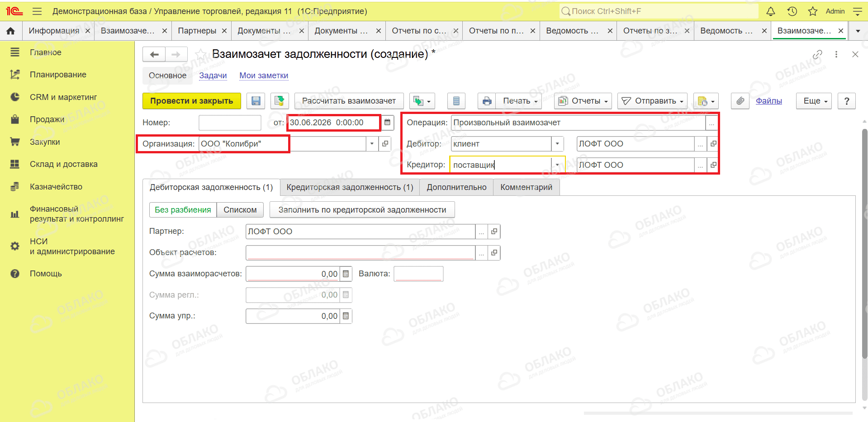Open the Задачи link
The image size is (868, 422).
(x=213, y=76)
